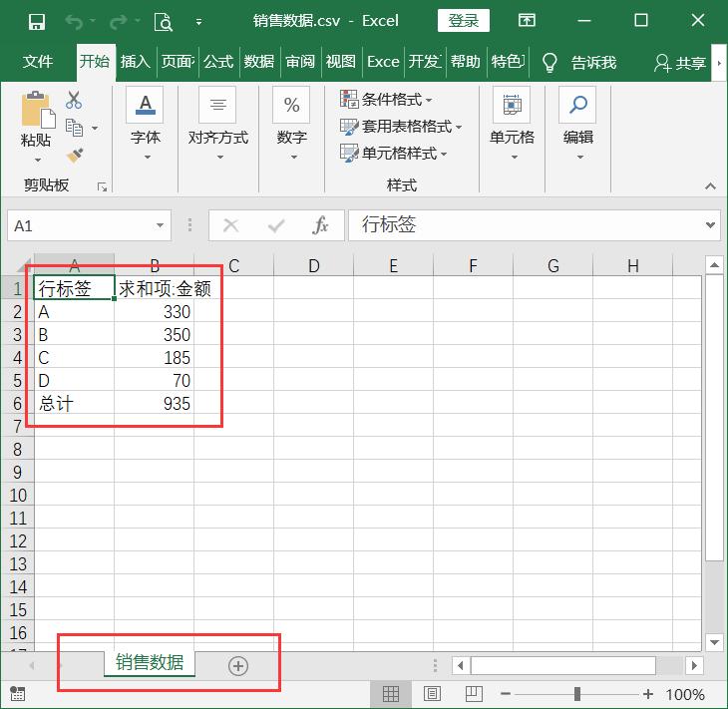Open 单元格样式 cell styles menu
The image size is (728, 709).
394,154
